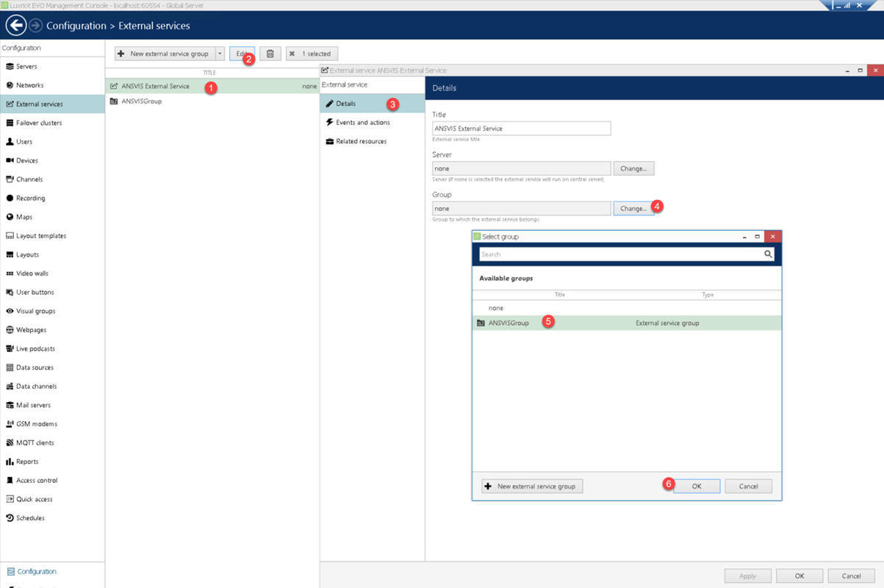Switch to Events and actions tab
This screenshot has width=884, height=588.
click(x=362, y=123)
